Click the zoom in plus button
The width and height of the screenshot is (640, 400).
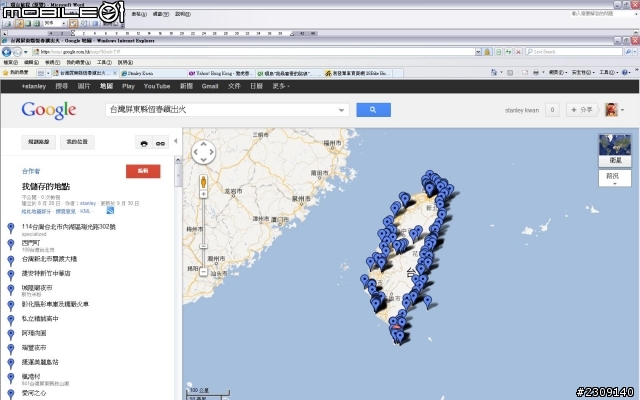pos(203,194)
